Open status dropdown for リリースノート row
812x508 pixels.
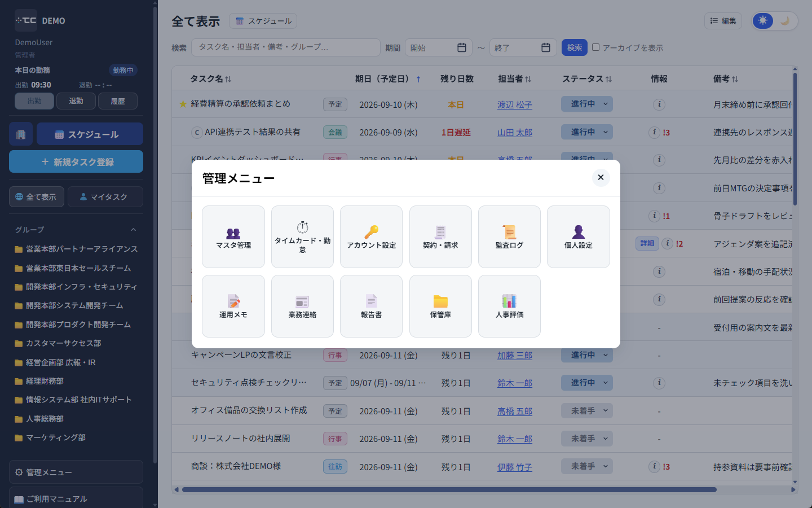587,439
